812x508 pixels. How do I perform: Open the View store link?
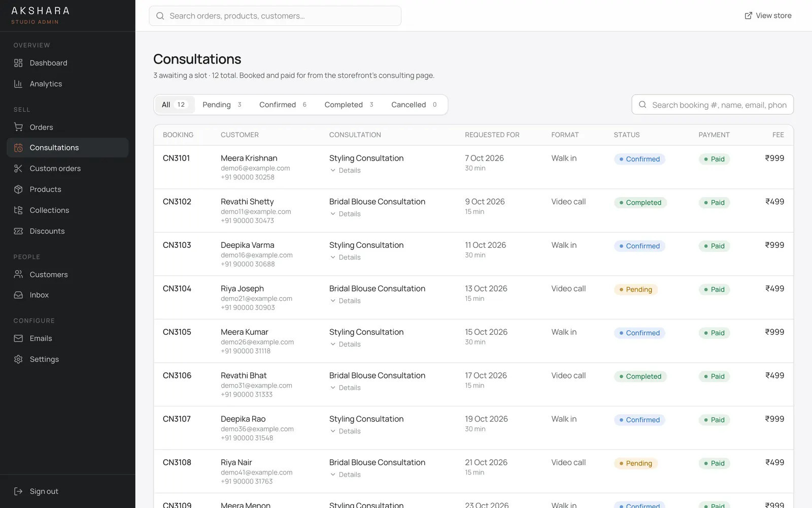pyautogui.click(x=768, y=16)
